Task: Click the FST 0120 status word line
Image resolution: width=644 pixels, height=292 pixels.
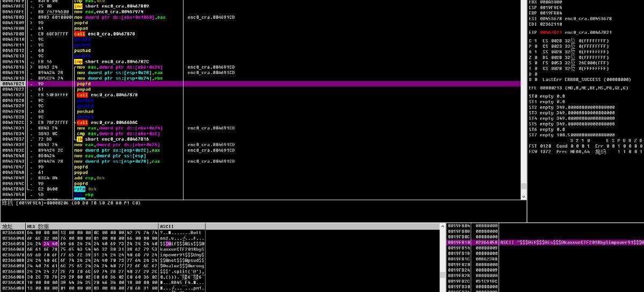Action: pyautogui.click(x=585, y=145)
